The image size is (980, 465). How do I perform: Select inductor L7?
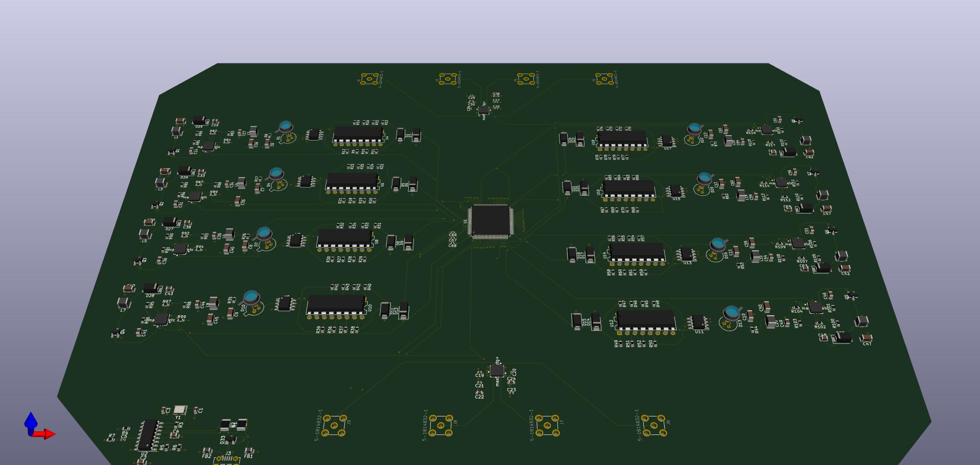point(124,303)
